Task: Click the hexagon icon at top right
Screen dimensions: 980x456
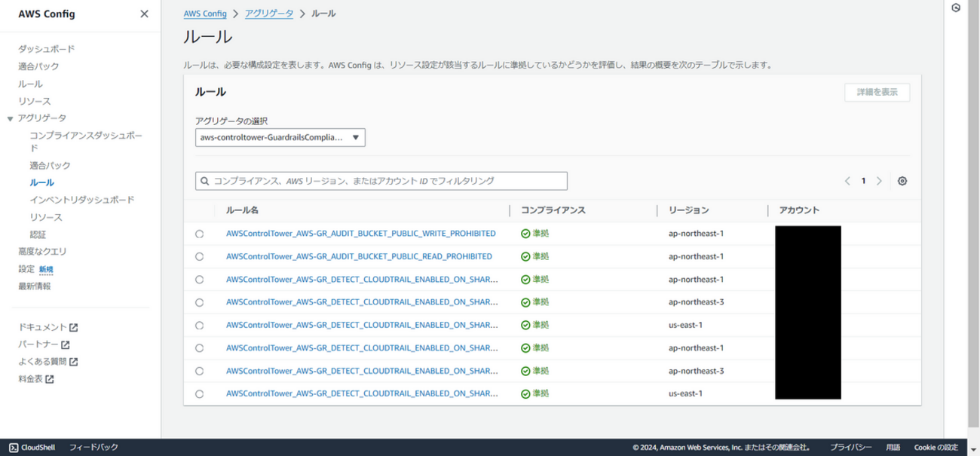Action: click(955, 8)
